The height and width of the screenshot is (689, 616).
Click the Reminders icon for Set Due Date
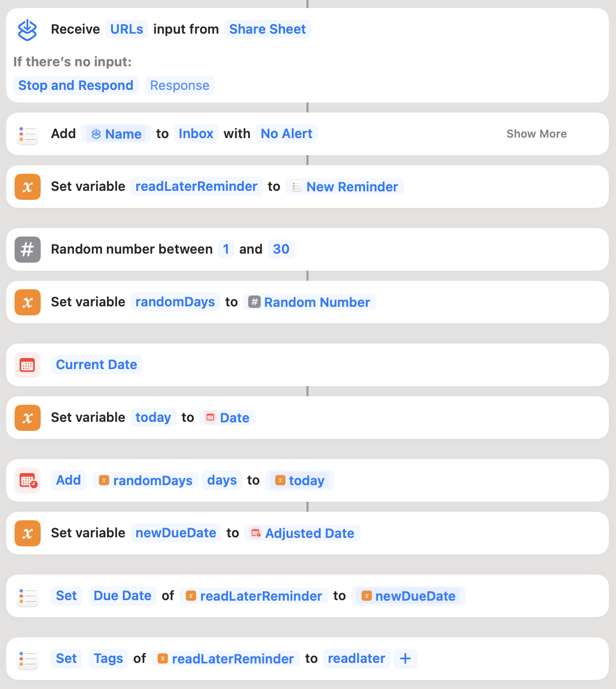pyautogui.click(x=28, y=596)
